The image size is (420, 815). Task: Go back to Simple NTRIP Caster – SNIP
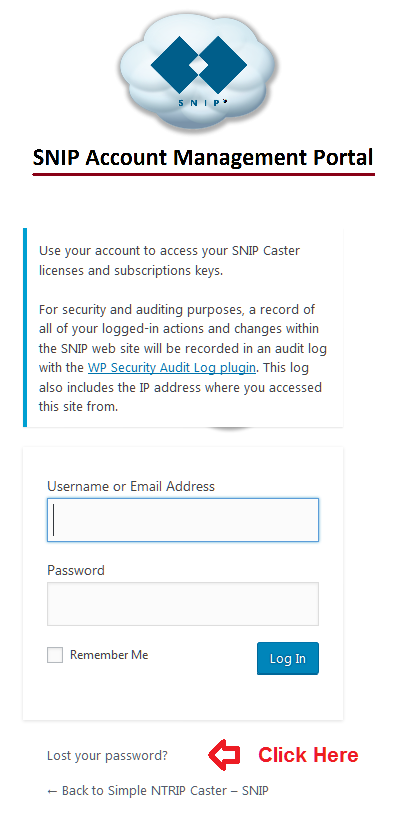(x=158, y=791)
